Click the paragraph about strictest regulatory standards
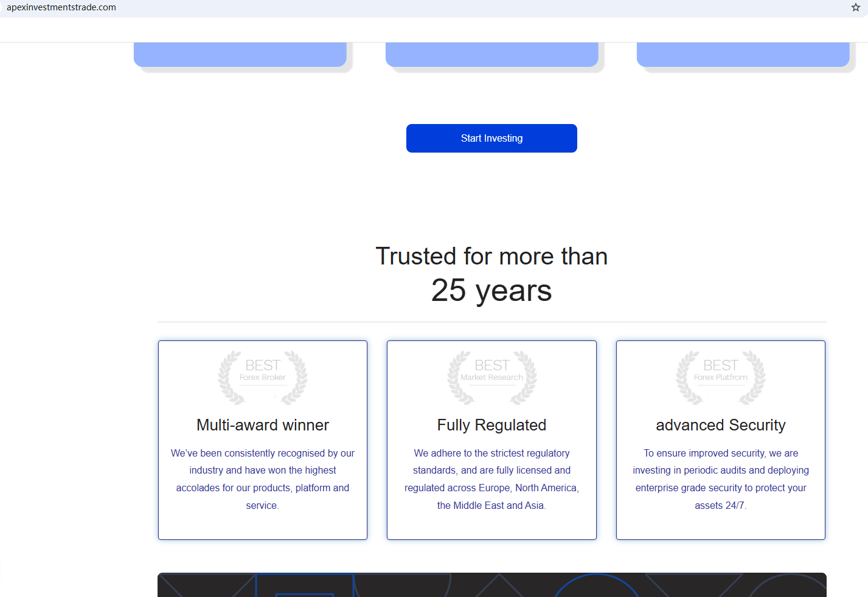The image size is (868, 597). 491,479
